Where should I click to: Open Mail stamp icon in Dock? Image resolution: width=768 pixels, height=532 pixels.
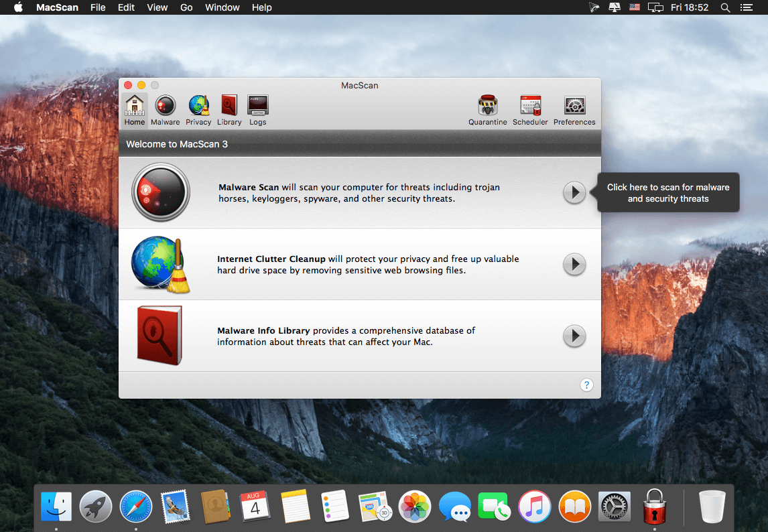click(x=176, y=507)
